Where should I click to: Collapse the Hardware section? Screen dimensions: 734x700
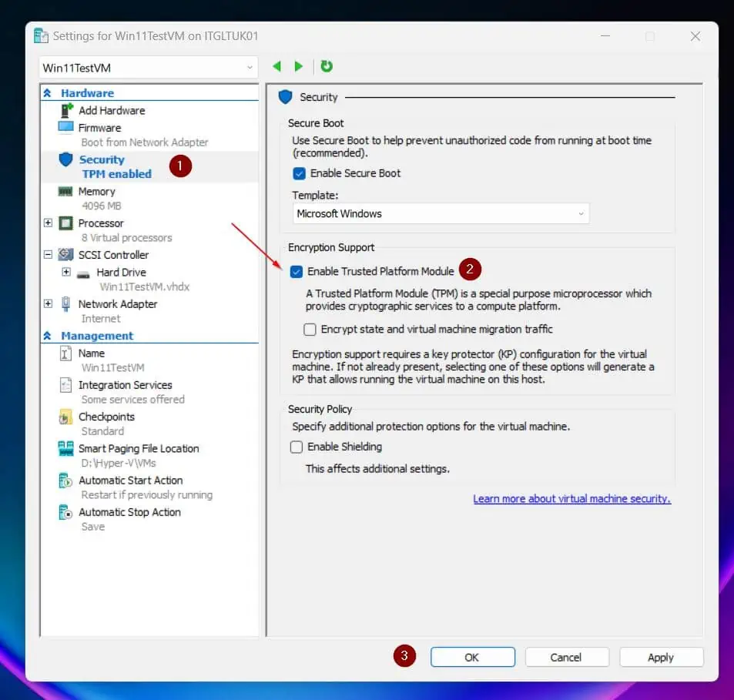click(47, 93)
